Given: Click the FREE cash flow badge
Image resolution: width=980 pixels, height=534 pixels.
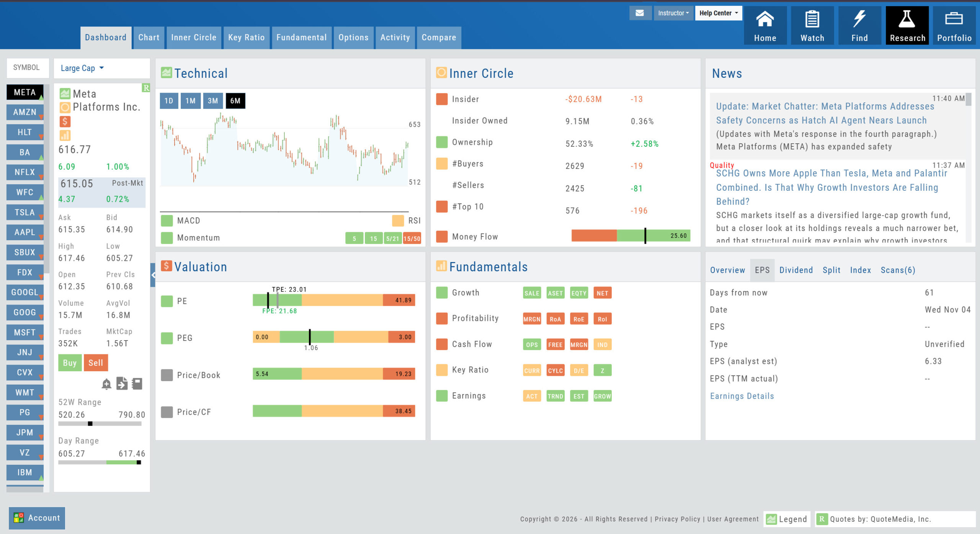Looking at the screenshot, I should coord(555,345).
